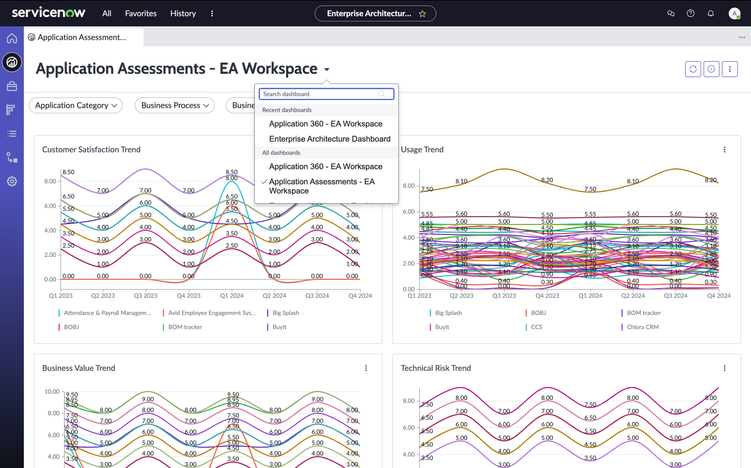Click the Recent dashboards section header

pos(287,110)
